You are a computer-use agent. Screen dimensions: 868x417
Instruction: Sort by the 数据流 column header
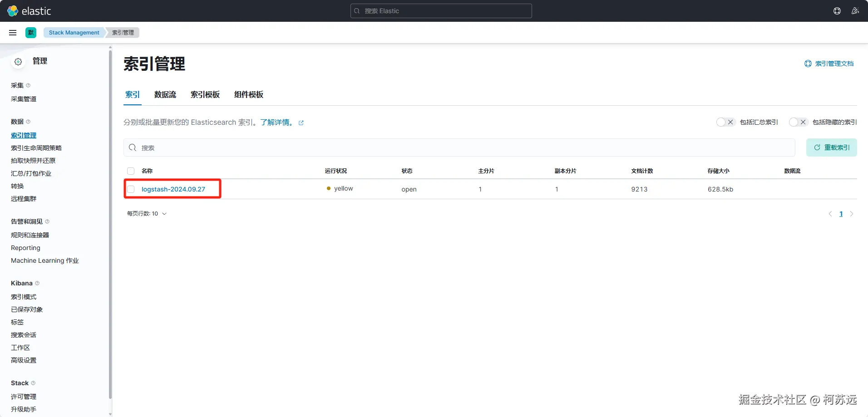click(x=792, y=171)
